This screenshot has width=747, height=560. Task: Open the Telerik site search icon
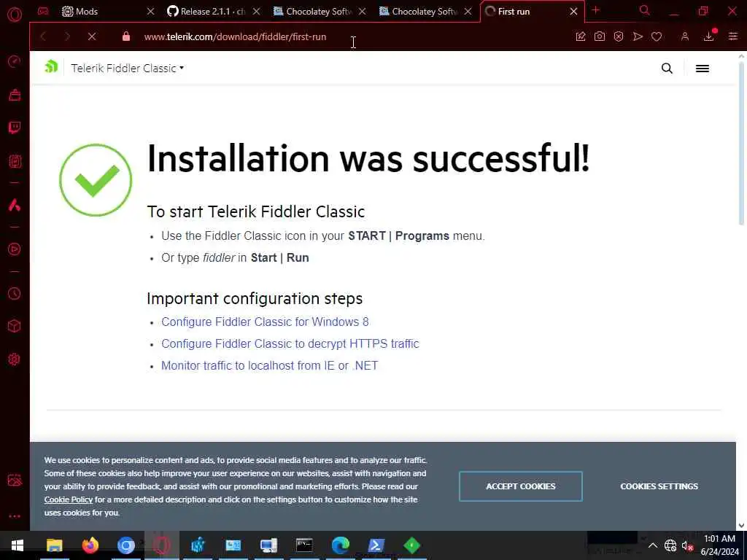[x=667, y=68]
